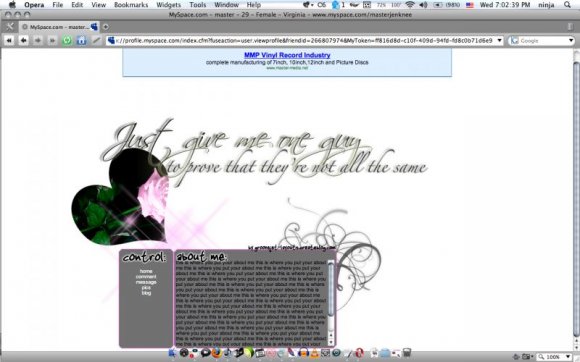Open the Widgets menu
Viewport: 580px width, 362px height.
(169, 5)
